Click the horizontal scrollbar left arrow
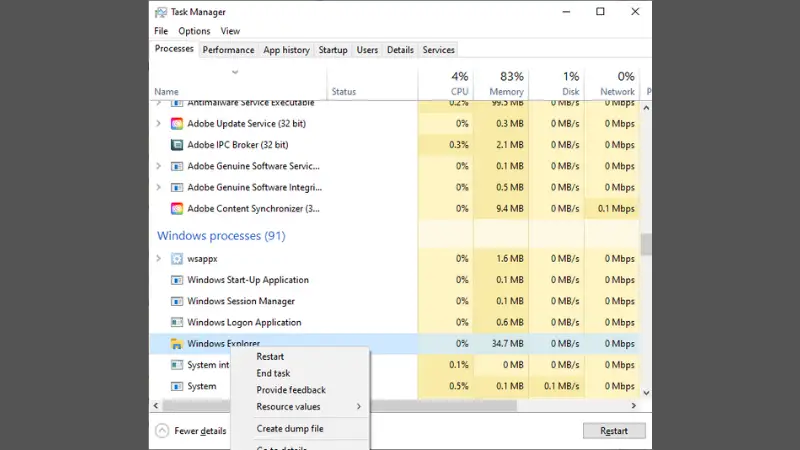Viewport: 800px width, 450px height. 156,406
